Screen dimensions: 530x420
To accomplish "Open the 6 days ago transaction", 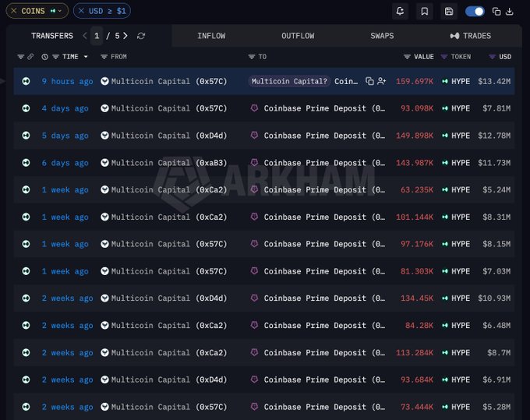I will pyautogui.click(x=65, y=163).
